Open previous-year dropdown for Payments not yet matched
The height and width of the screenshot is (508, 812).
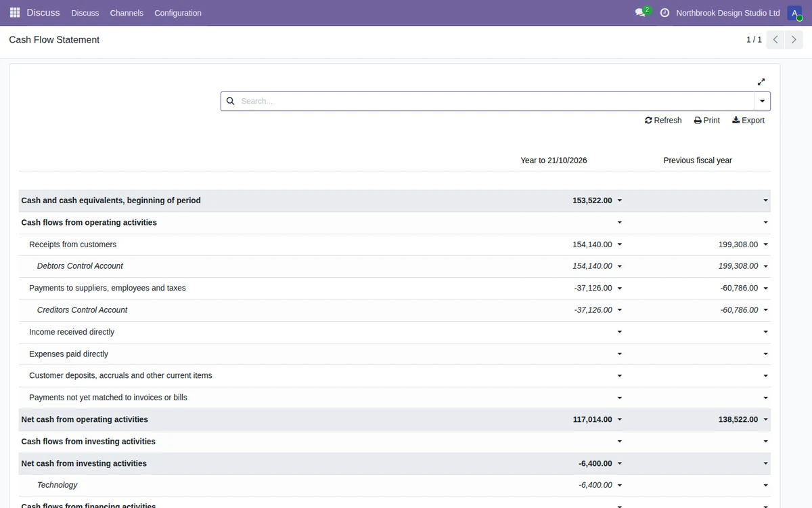click(x=766, y=398)
